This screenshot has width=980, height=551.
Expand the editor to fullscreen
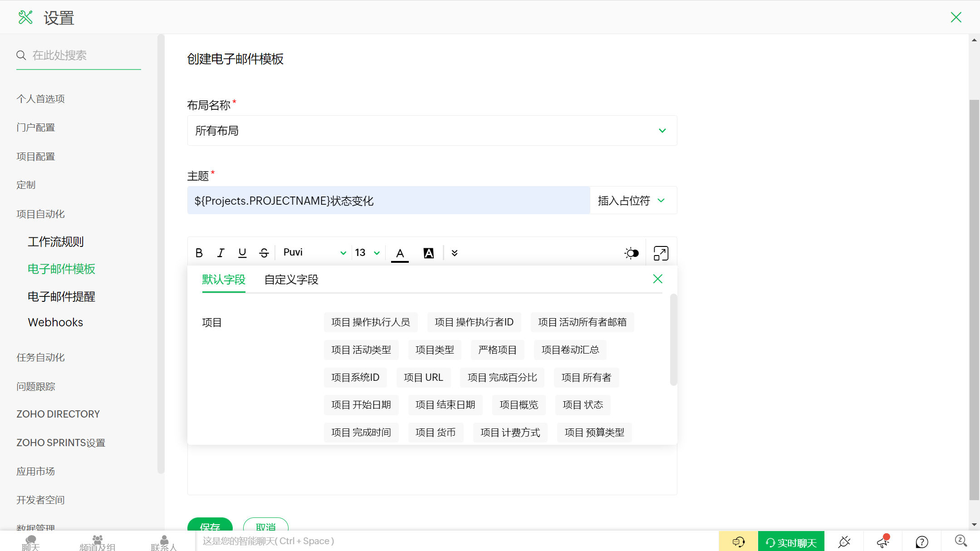tap(661, 253)
